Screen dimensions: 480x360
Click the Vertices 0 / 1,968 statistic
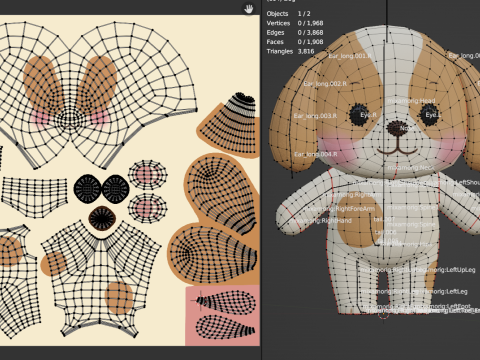[x=295, y=23]
